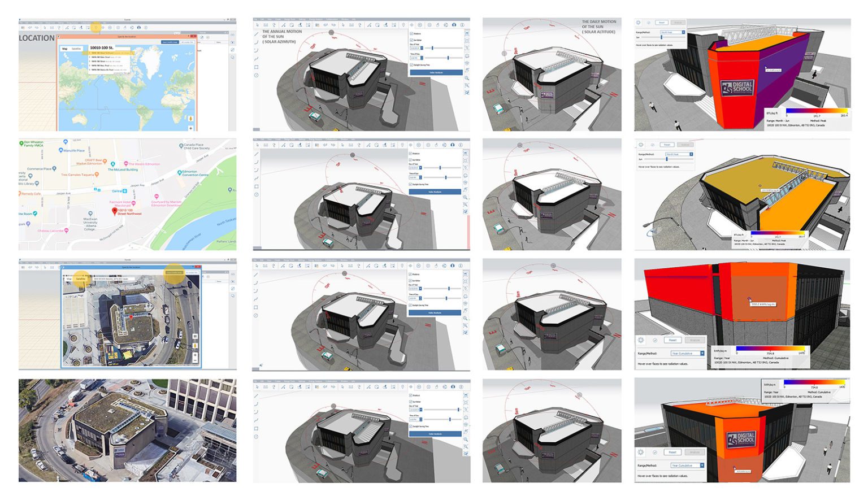Viewport: 868px width, 496px height.
Task: Click the Solar Analysis button
Action: click(436, 72)
